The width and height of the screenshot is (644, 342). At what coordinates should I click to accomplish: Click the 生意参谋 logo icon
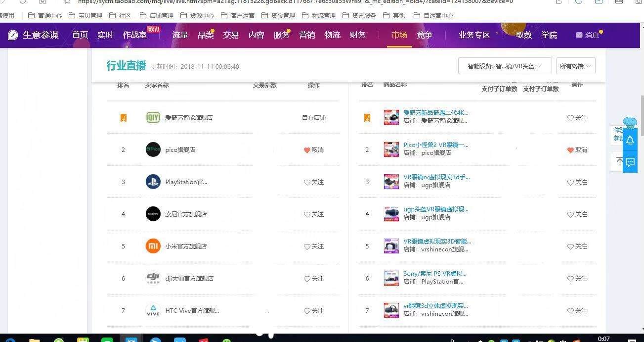(13, 35)
